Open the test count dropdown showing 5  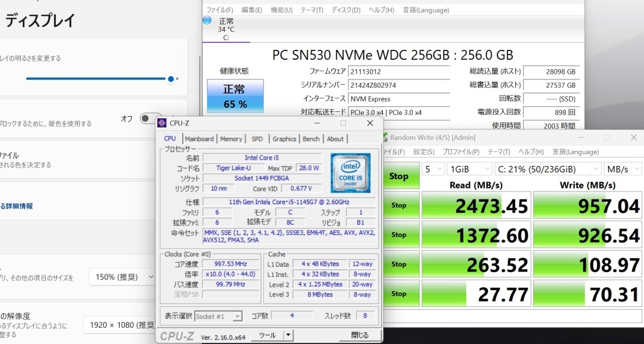pos(433,169)
